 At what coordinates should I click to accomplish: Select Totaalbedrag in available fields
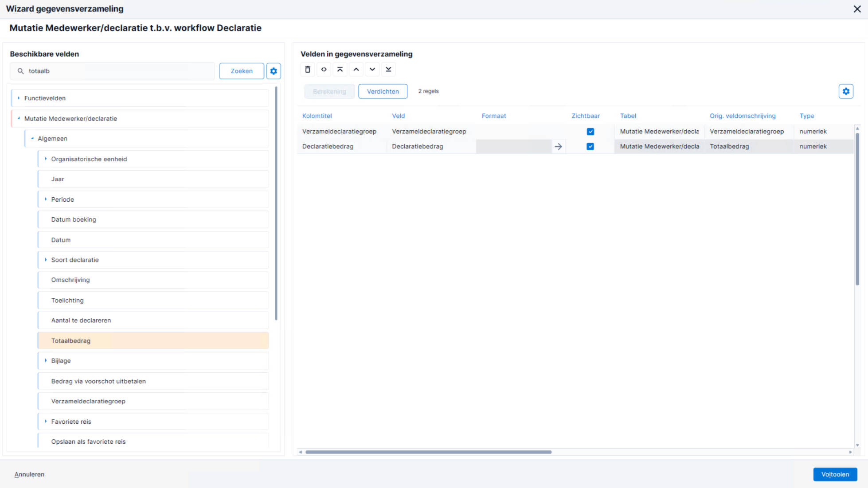(153, 341)
